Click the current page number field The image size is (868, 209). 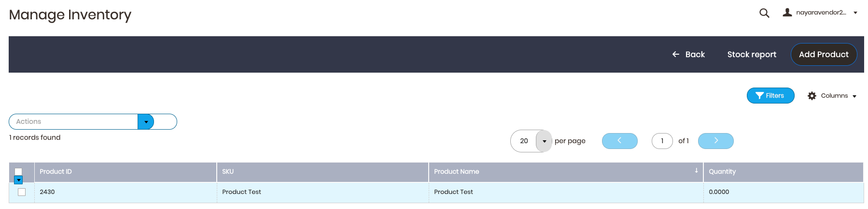tap(662, 141)
